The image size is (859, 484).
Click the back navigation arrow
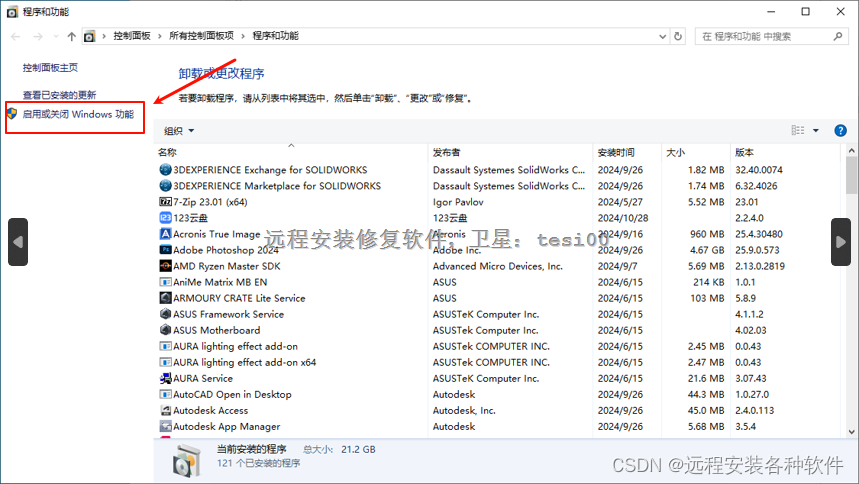(x=15, y=36)
